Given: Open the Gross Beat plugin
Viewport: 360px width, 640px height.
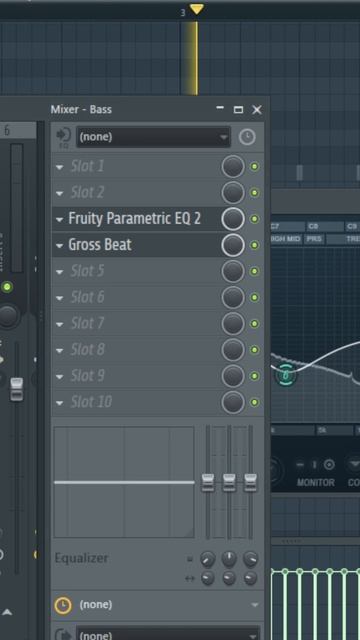Looking at the screenshot, I should tap(137, 245).
